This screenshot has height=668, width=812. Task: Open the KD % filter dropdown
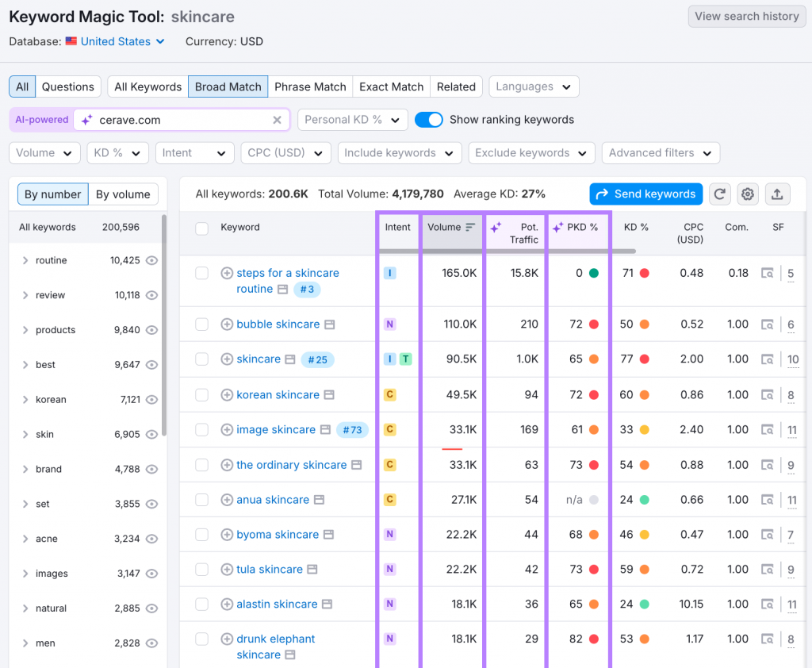click(x=117, y=153)
